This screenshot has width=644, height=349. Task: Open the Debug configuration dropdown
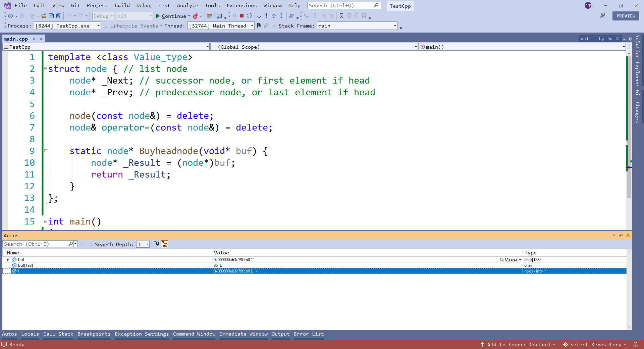(x=103, y=16)
